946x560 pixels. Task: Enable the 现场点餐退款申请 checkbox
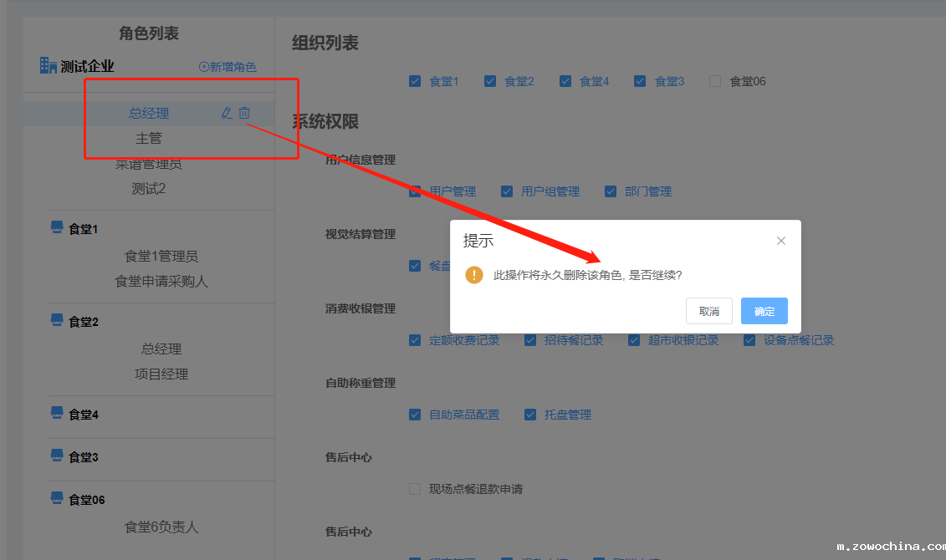(415, 489)
